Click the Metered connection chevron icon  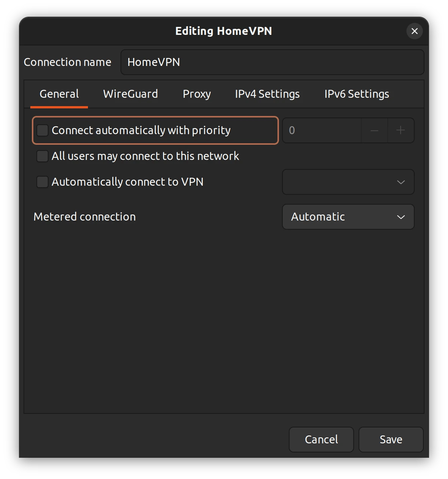[401, 217]
